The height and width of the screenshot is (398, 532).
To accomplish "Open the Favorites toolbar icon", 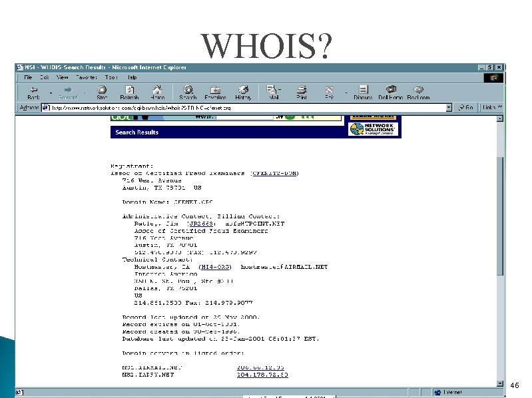I will click(215, 93).
